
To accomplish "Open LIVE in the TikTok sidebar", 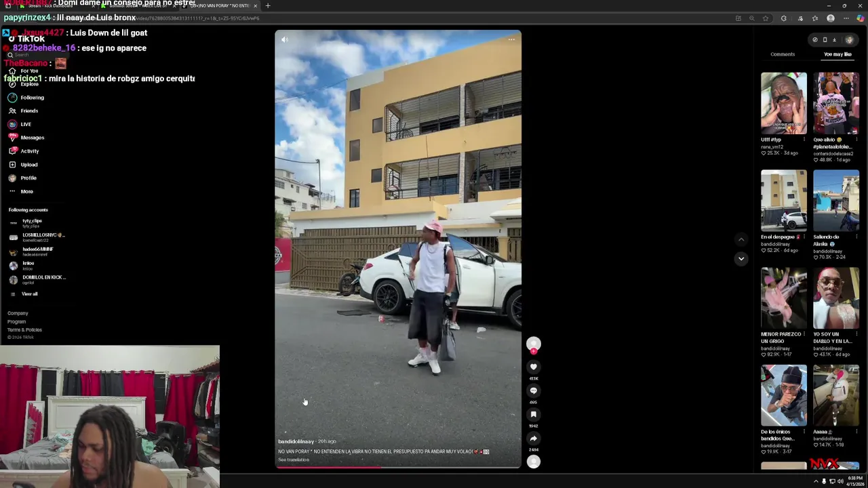I will tap(20, 124).
